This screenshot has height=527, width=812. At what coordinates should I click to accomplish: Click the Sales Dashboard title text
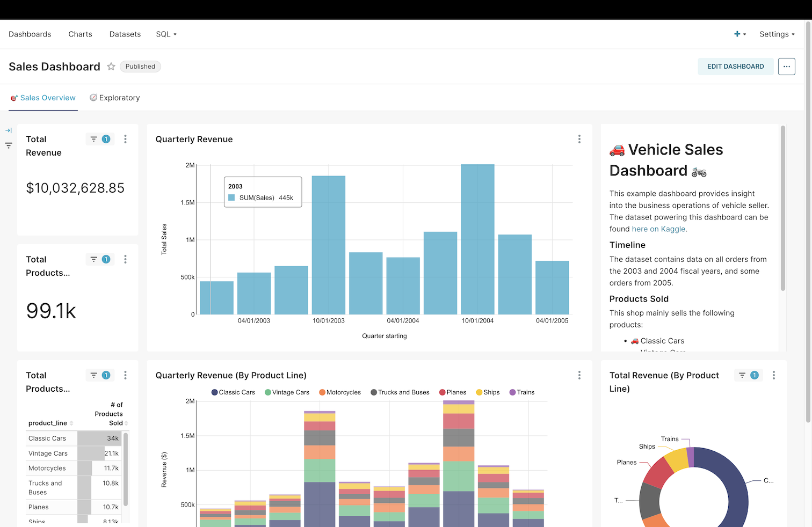pos(54,67)
